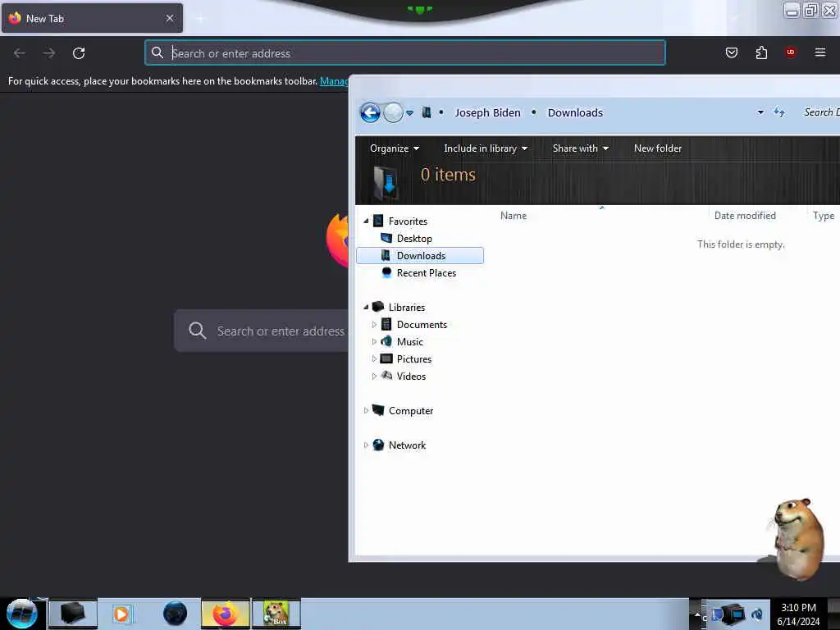Click the volume tray icon
840x630 pixels.
757,614
